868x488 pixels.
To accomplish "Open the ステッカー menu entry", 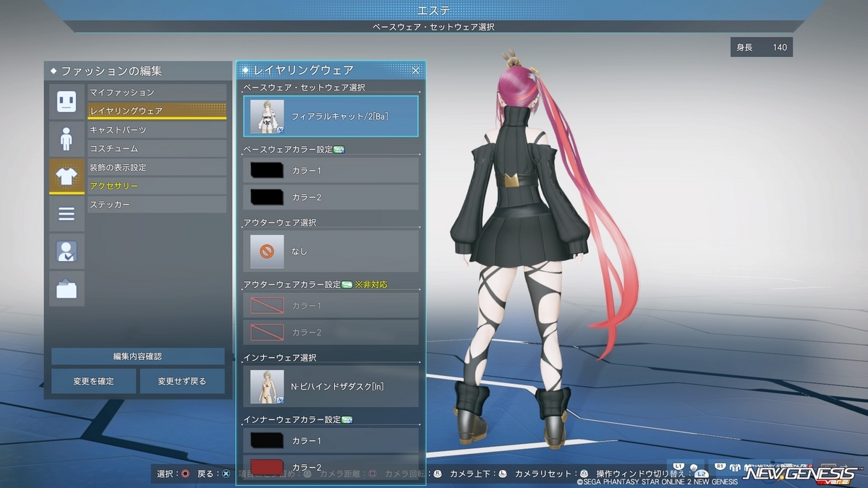I will coord(157,205).
